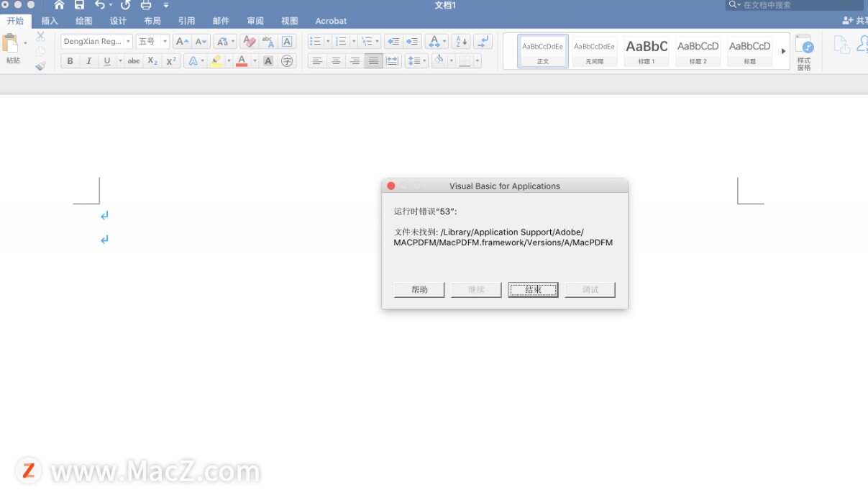Toggle bold formatting
This screenshot has height=490, width=868.
tap(70, 61)
